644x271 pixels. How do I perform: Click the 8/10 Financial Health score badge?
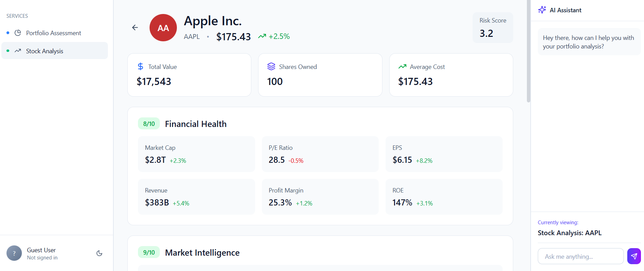[x=149, y=124]
